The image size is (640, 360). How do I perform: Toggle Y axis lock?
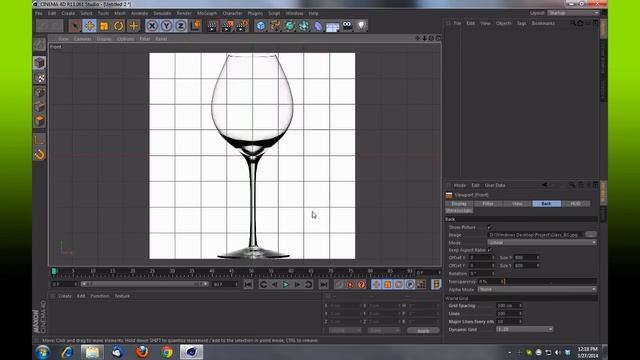pyautogui.click(x=167, y=26)
